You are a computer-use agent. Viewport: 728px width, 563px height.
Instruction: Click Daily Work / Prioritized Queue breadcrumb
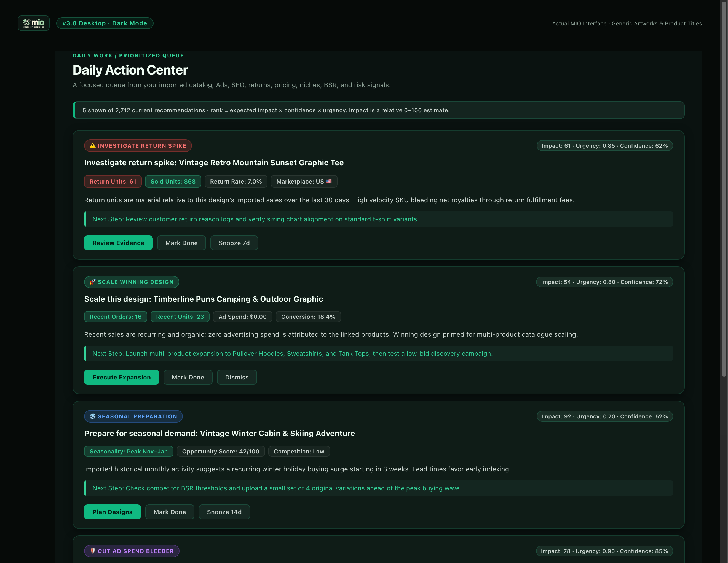128,55
